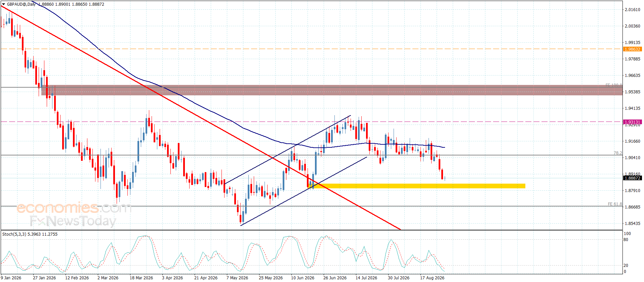Select the black 1.88872 current price tag
Screen dimensions: 644x282
(632, 178)
